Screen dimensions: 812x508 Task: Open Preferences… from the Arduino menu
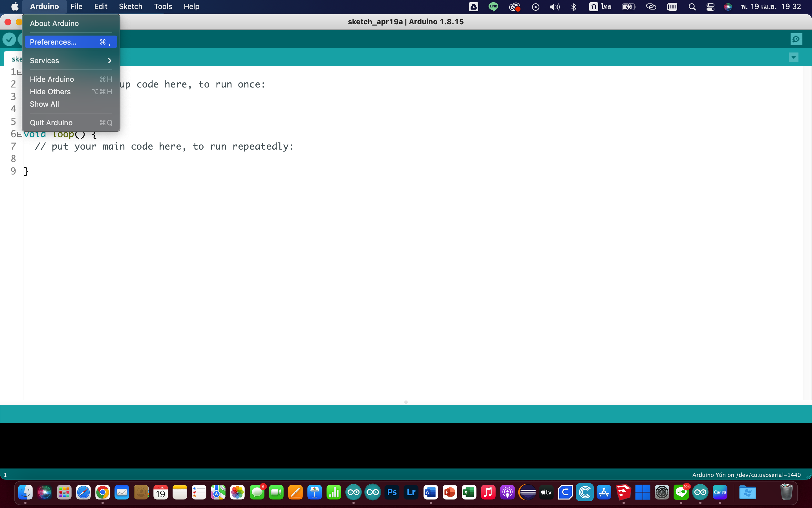[x=71, y=42]
